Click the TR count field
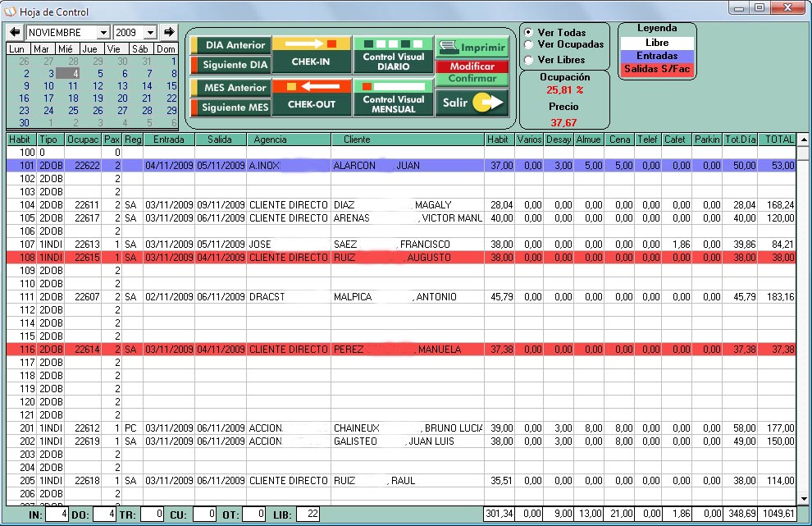The image size is (812, 526). click(153, 515)
